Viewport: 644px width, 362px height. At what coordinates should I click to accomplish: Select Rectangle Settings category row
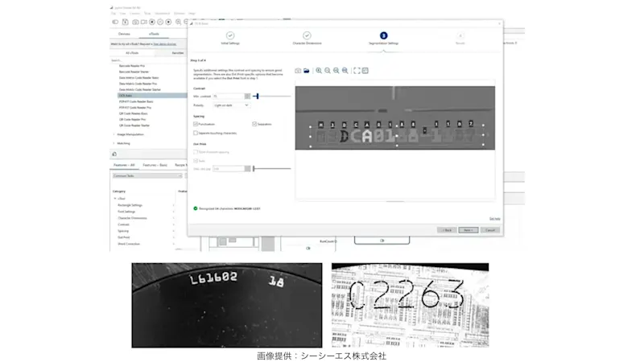point(130,205)
